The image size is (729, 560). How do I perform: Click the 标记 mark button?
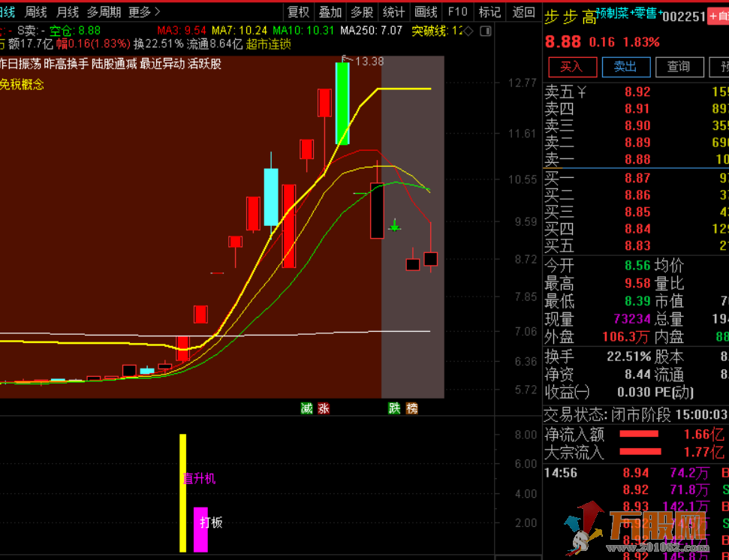point(490,12)
